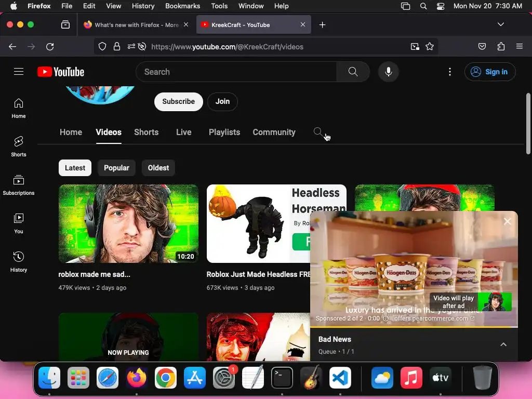
Task: Reload the current page
Action: [x=50, y=46]
